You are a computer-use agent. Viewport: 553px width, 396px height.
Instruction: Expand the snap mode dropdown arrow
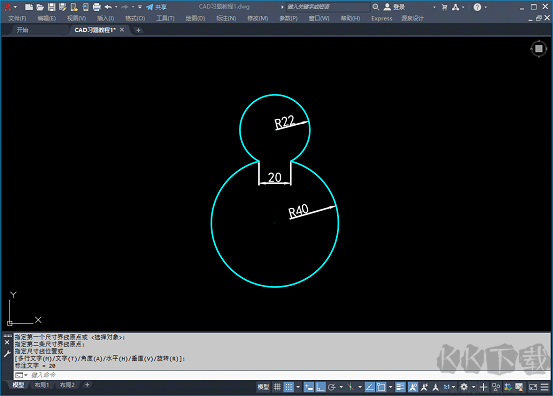point(298,387)
